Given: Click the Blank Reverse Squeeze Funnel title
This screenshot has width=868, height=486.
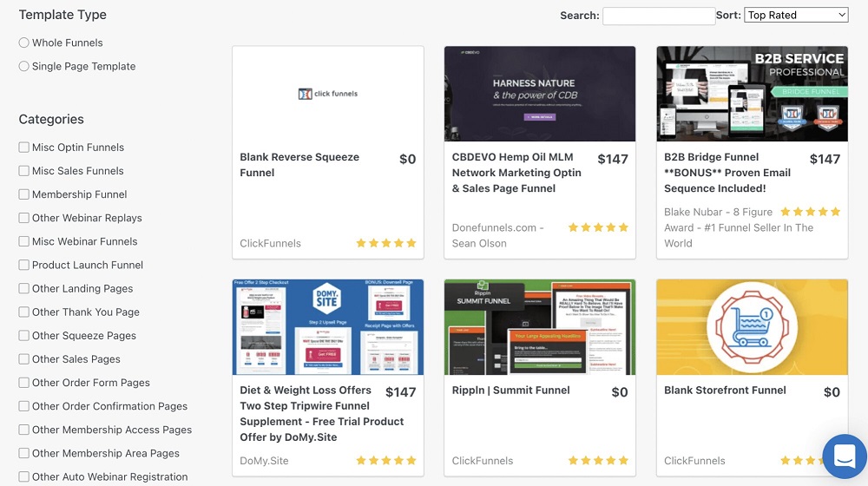Looking at the screenshot, I should (299, 165).
